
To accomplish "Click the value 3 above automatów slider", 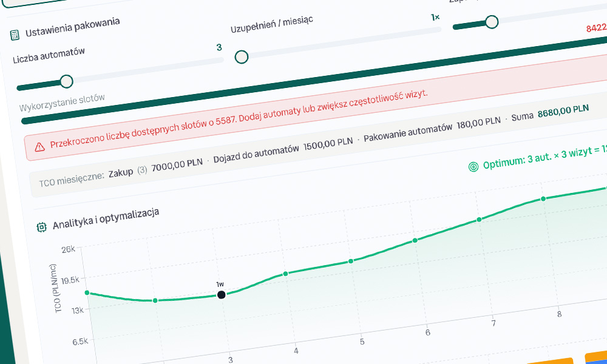I will pos(219,47).
